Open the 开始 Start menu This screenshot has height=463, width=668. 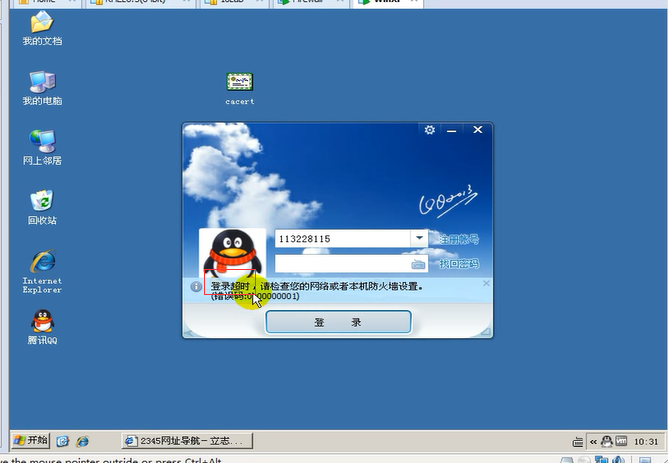click(30, 440)
